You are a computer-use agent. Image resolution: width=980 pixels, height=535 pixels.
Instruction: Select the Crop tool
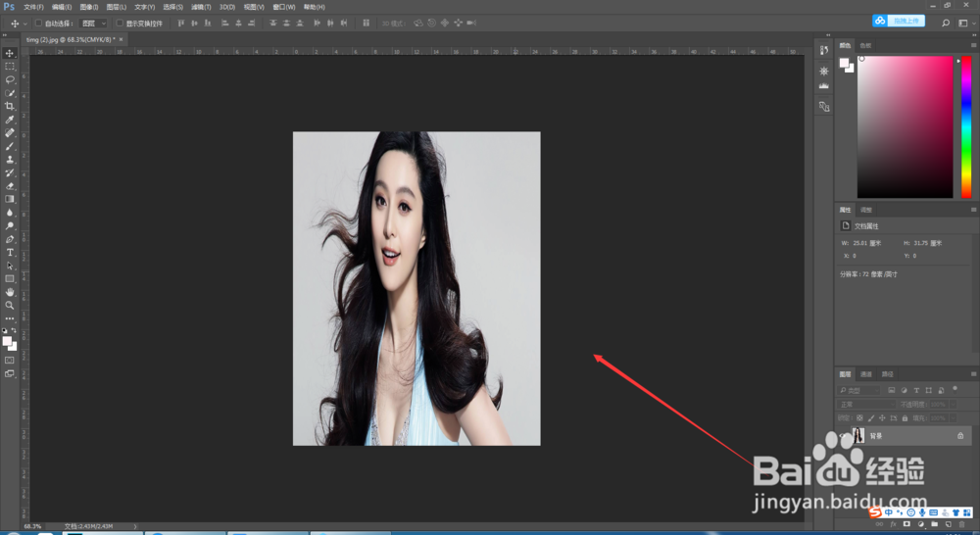10,106
